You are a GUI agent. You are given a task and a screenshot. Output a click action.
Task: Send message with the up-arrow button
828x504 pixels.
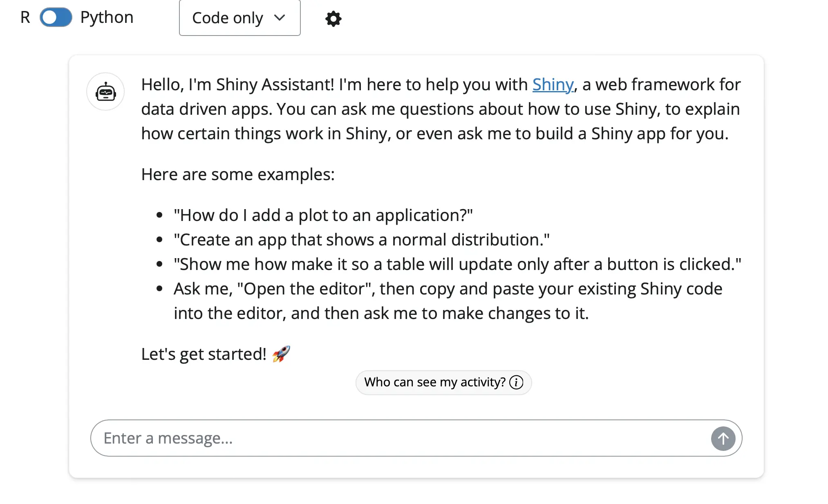click(723, 439)
